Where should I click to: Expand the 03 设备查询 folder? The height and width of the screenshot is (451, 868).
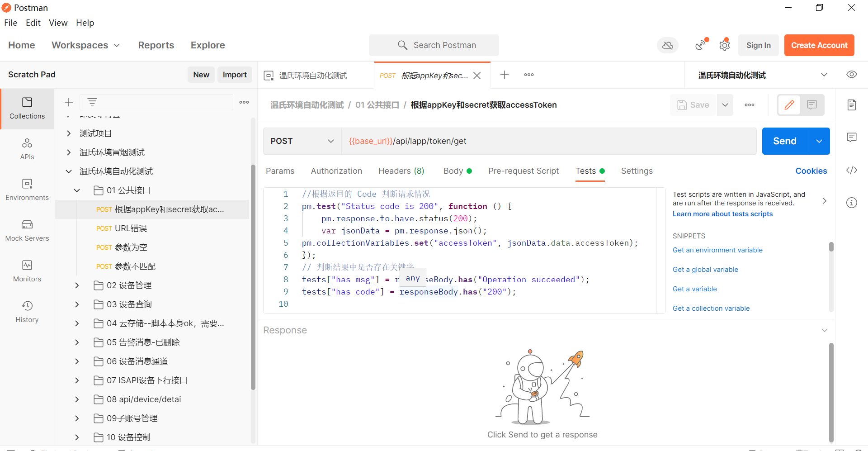pos(77,304)
